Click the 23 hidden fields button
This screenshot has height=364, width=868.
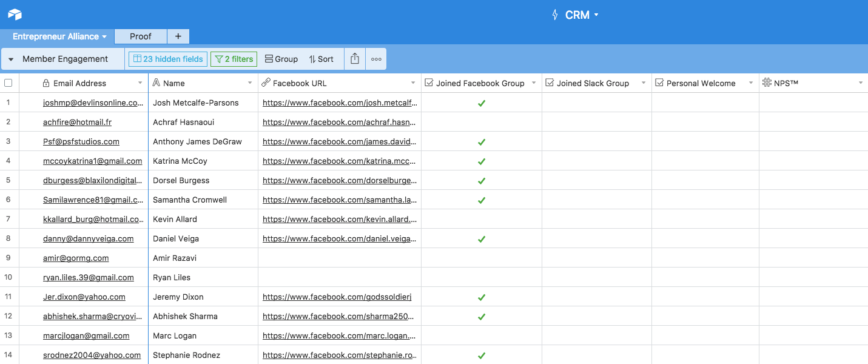pyautogui.click(x=168, y=59)
